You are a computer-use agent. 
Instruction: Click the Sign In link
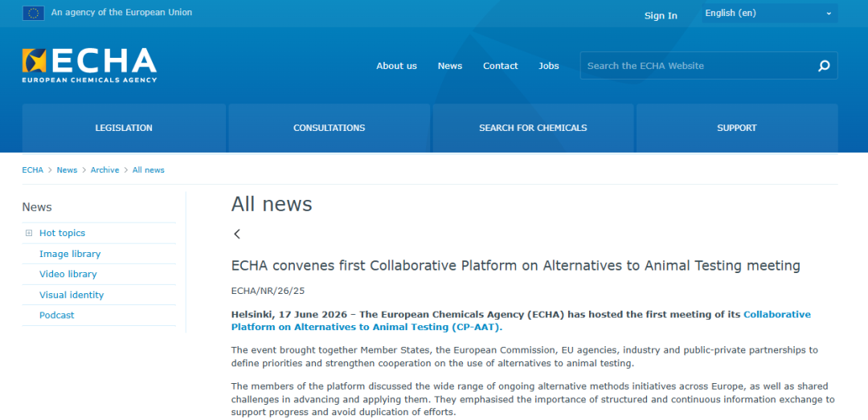(661, 15)
